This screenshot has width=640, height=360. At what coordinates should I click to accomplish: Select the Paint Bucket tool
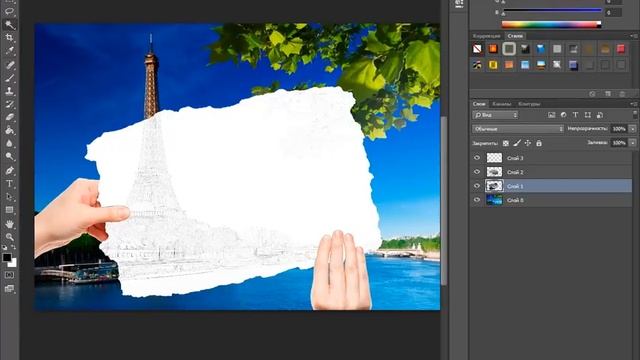pos(9,131)
